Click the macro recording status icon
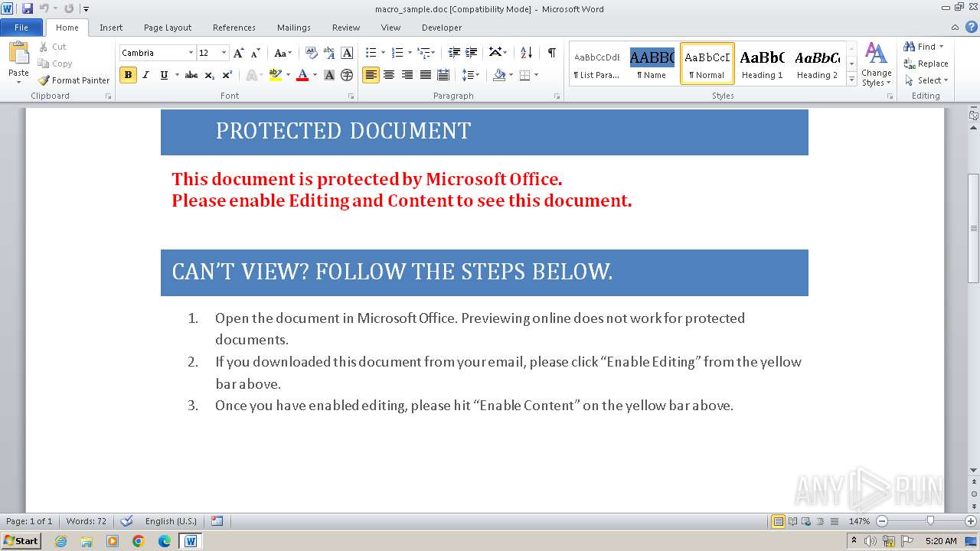The height and width of the screenshot is (551, 980). point(217,521)
